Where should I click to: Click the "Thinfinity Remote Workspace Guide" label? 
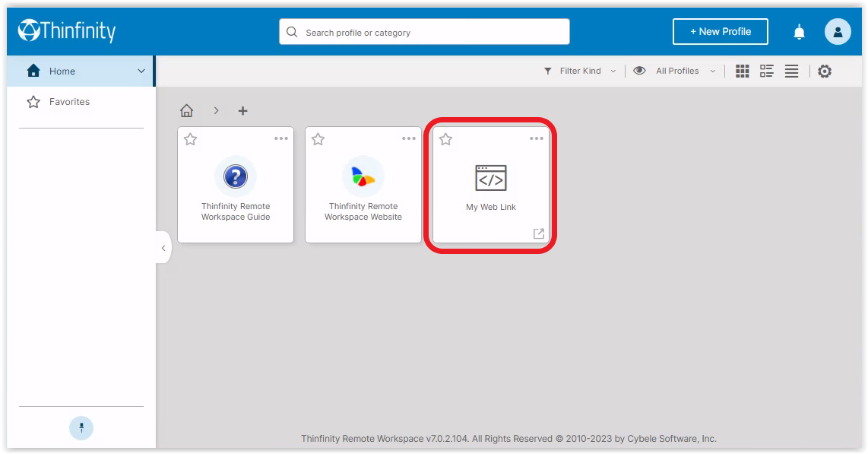236,211
